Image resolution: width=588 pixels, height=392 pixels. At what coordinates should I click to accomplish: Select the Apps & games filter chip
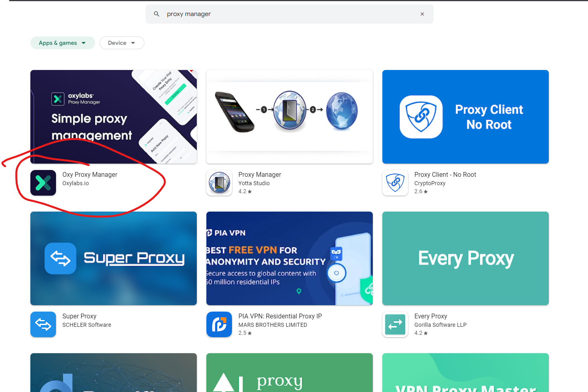[x=58, y=43]
